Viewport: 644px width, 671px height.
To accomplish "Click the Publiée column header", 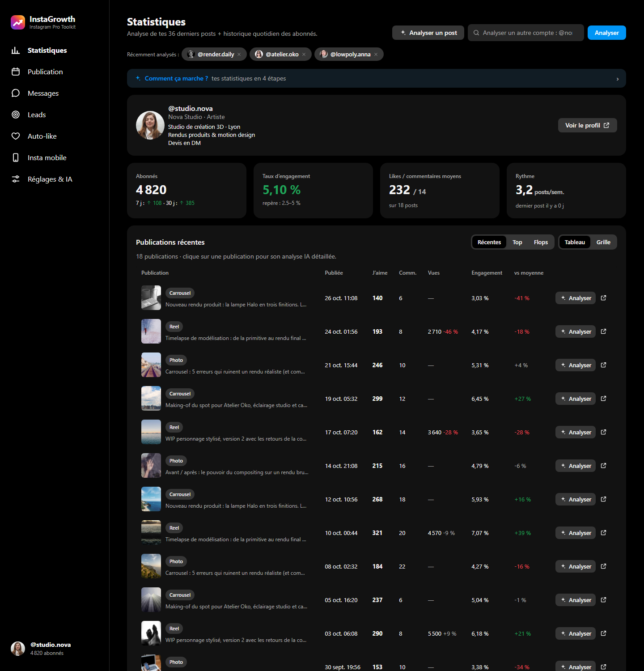I will (x=334, y=273).
